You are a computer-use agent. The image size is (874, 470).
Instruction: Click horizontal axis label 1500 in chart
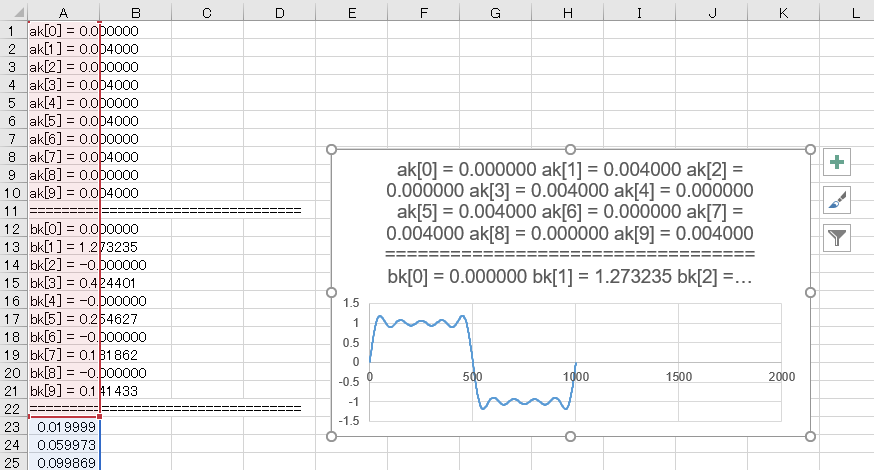tap(678, 377)
